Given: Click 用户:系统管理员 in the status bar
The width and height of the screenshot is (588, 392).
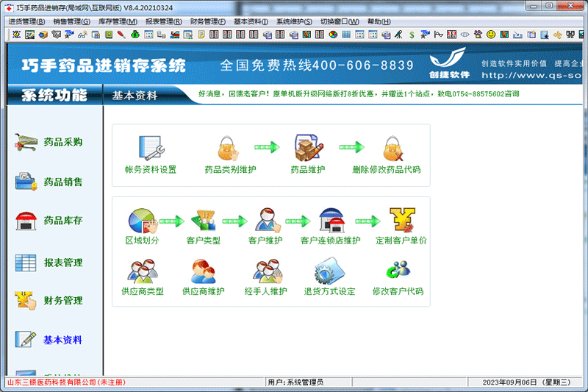Looking at the screenshot, I should click(x=295, y=382).
